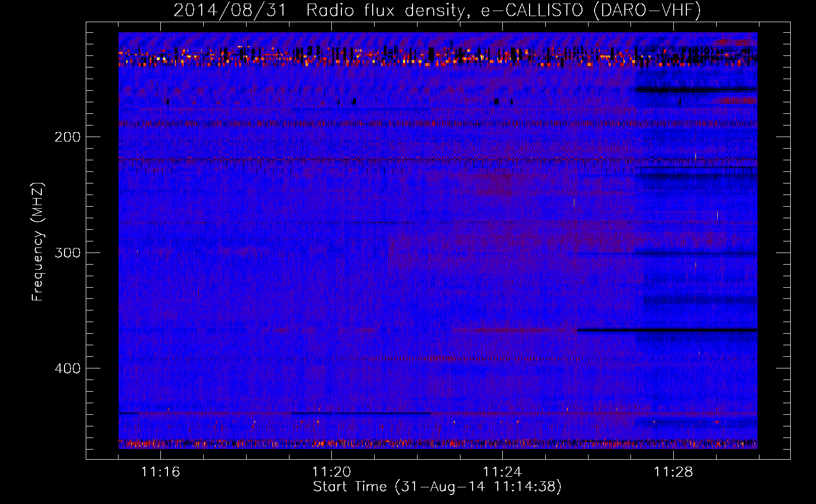
Task: Click the plot title 'Radio flux density, e-CALLISTO (DARO-VHF)'
Action: [x=503, y=10]
